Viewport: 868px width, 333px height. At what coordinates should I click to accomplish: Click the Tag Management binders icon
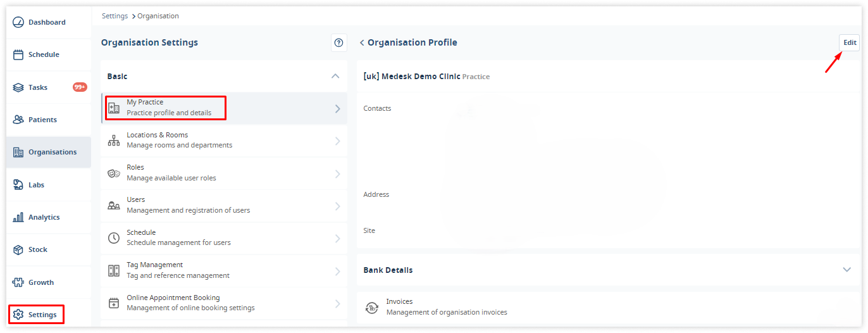pyautogui.click(x=114, y=271)
